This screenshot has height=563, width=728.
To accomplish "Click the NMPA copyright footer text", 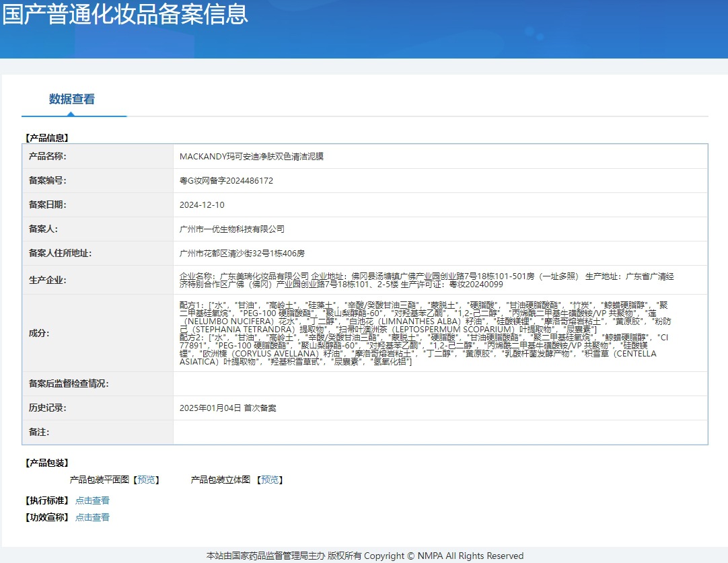I will (365, 556).
